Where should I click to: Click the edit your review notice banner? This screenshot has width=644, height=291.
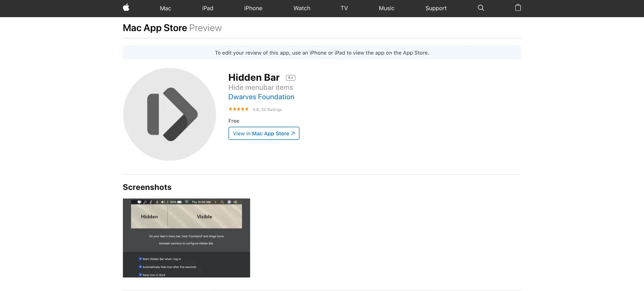[322, 53]
